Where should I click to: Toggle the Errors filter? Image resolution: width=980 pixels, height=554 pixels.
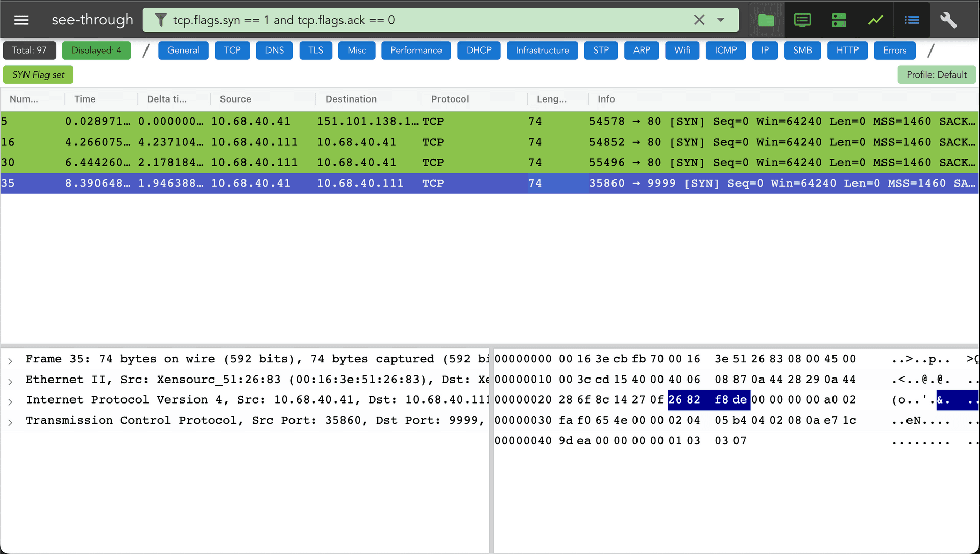click(894, 50)
